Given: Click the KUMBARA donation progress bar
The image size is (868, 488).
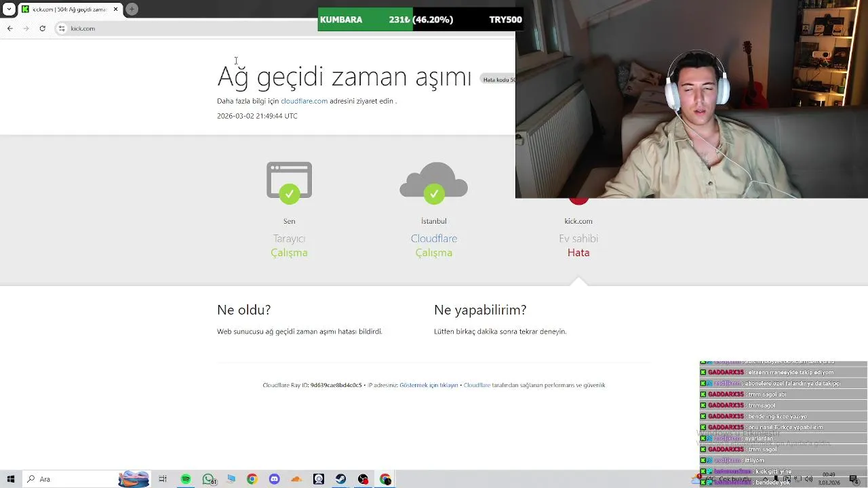Looking at the screenshot, I should coord(420,20).
